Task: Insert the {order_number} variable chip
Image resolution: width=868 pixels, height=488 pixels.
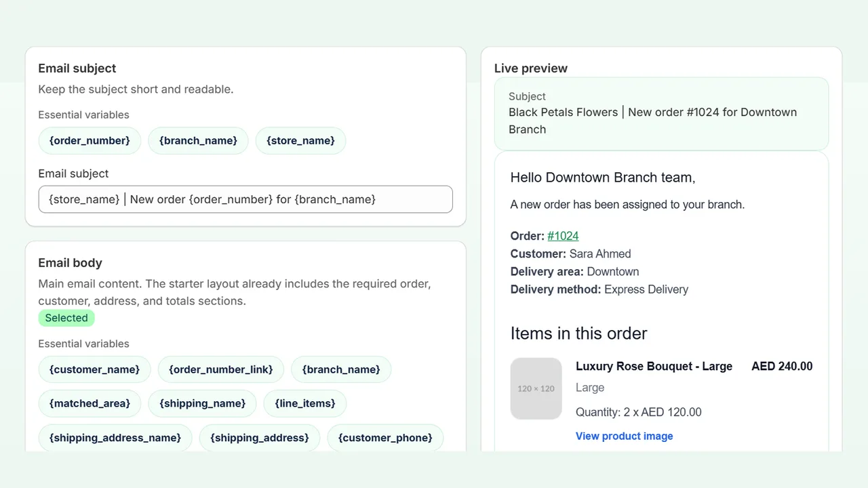Action: pos(90,140)
